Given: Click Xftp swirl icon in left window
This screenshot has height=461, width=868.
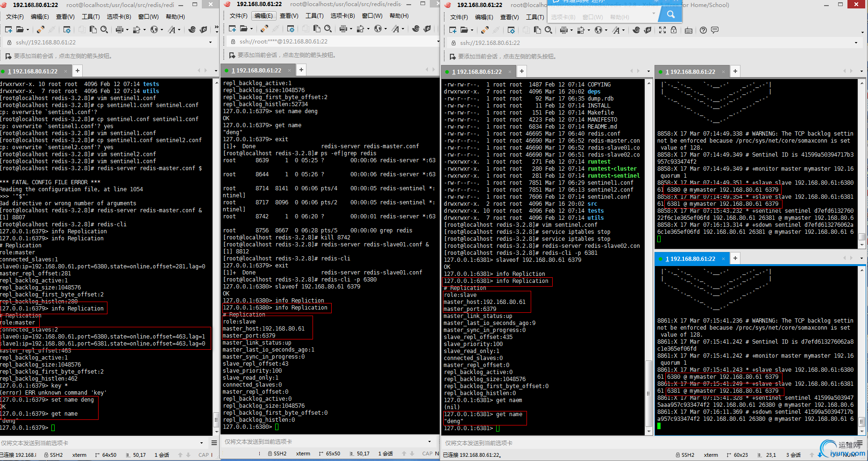Looking at the screenshot, I should [192, 29].
